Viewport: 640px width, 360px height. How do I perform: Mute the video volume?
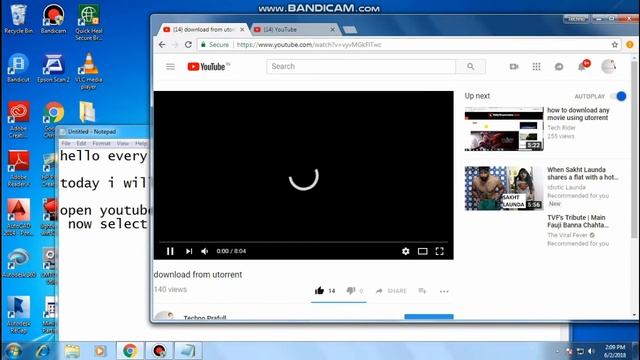(205, 251)
